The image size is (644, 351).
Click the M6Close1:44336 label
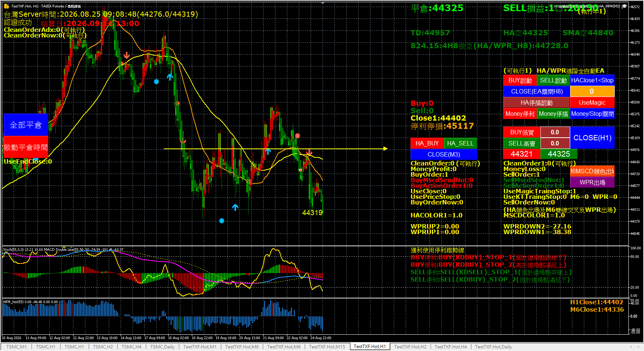tap(597, 309)
